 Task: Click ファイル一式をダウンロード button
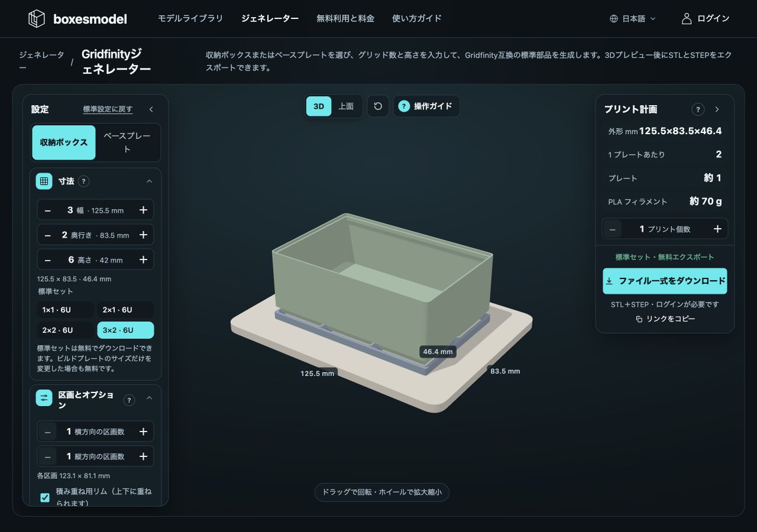tap(665, 281)
